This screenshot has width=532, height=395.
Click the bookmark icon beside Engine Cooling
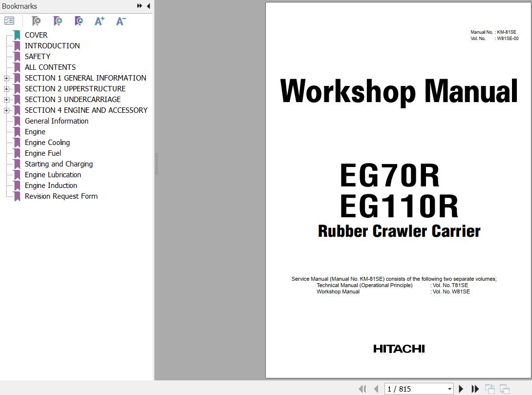[x=17, y=143]
